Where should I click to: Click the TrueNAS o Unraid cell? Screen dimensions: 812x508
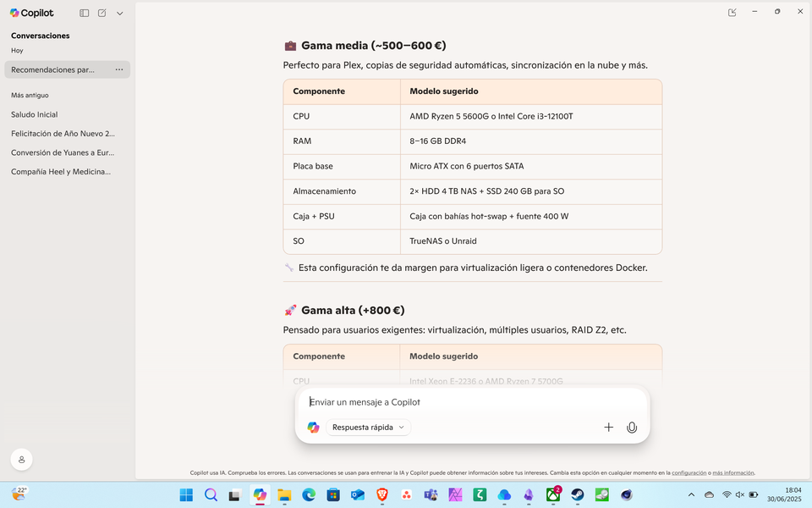[531, 241]
